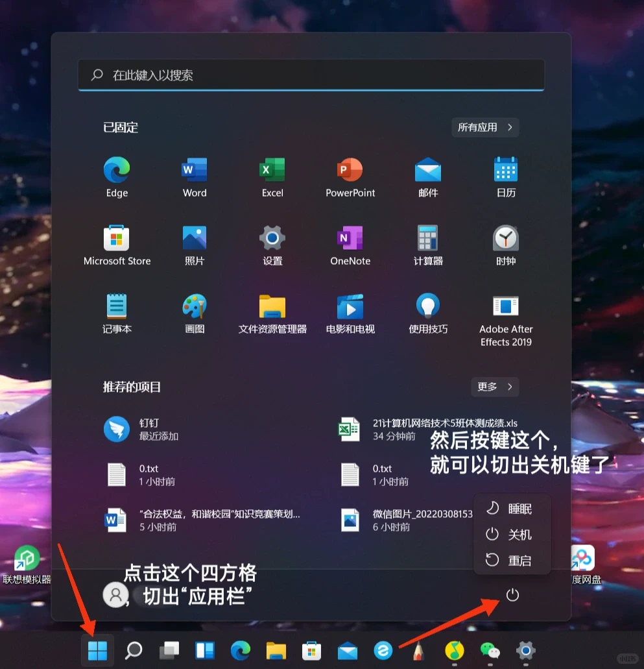Expand 更多 in the recommended section
644x669 pixels.
(495, 387)
